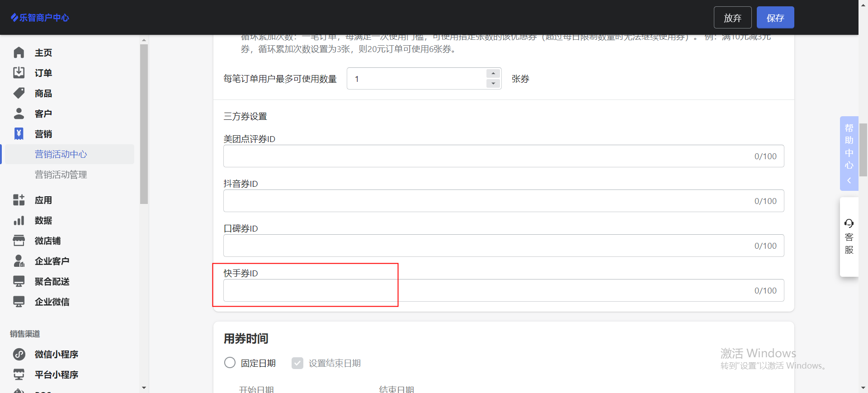Click the 平台小程序 icon
Image resolution: width=868 pixels, height=393 pixels.
19,374
